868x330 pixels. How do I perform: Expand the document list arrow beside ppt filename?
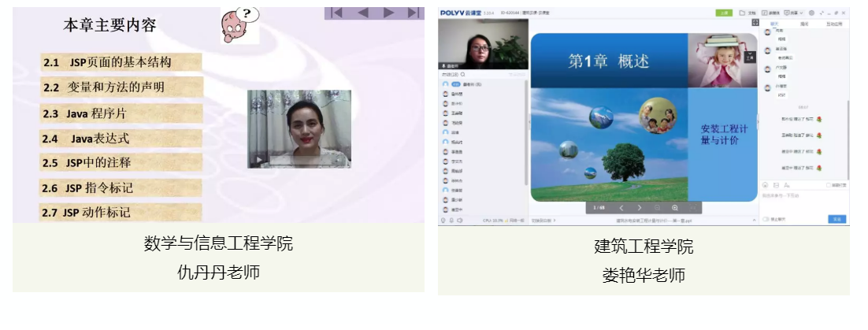754,221
